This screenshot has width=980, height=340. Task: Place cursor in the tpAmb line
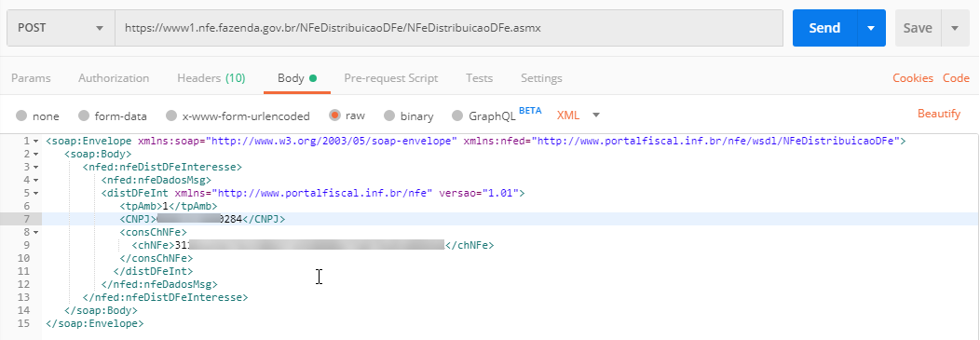tap(168, 206)
